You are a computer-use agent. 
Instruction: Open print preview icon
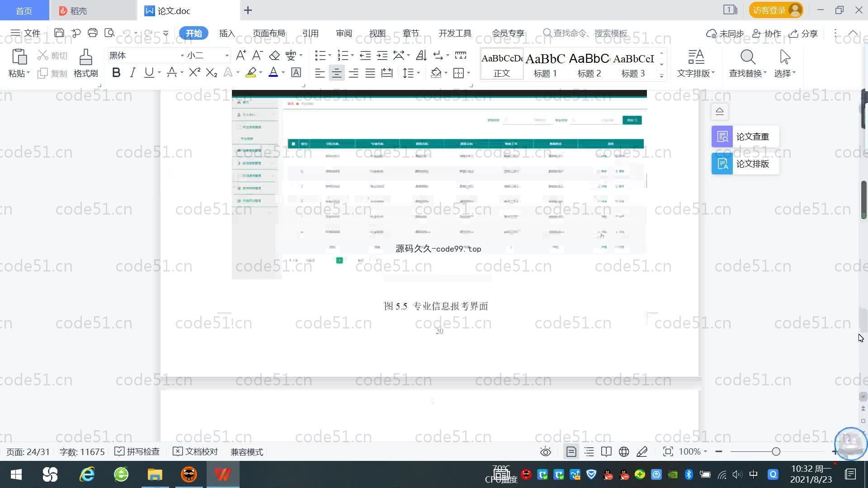click(x=109, y=33)
